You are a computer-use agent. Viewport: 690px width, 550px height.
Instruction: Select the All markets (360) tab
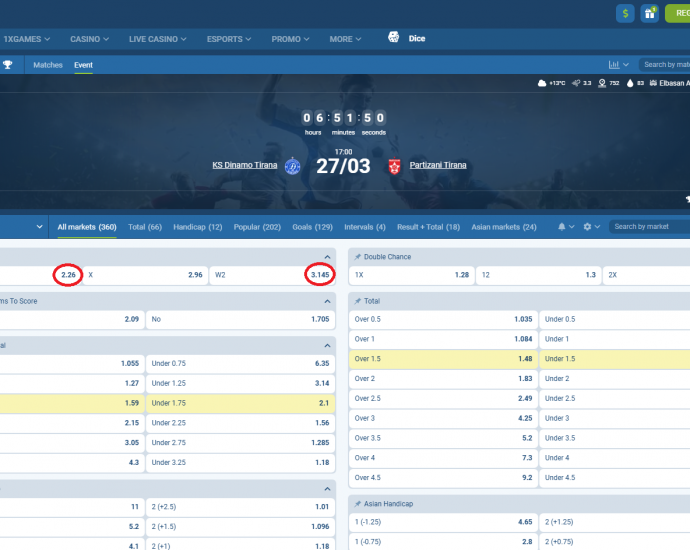(87, 227)
